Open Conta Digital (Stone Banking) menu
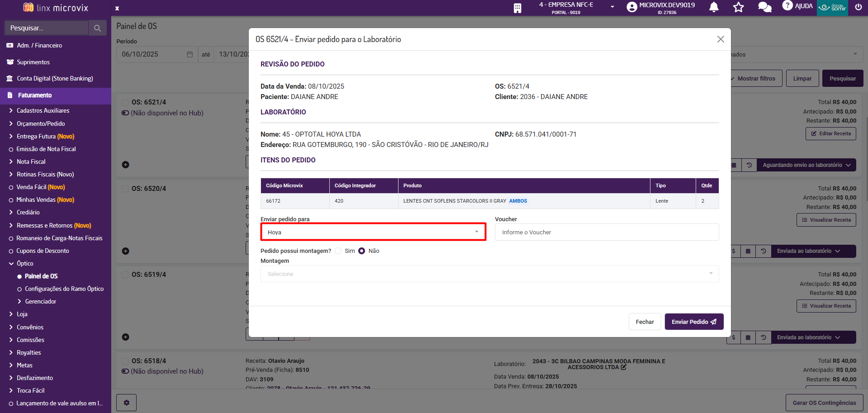The height and width of the screenshot is (413, 868). tap(55, 79)
